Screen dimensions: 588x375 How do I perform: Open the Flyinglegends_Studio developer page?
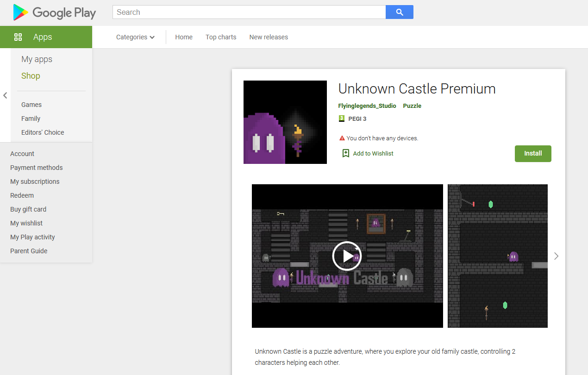(x=367, y=106)
